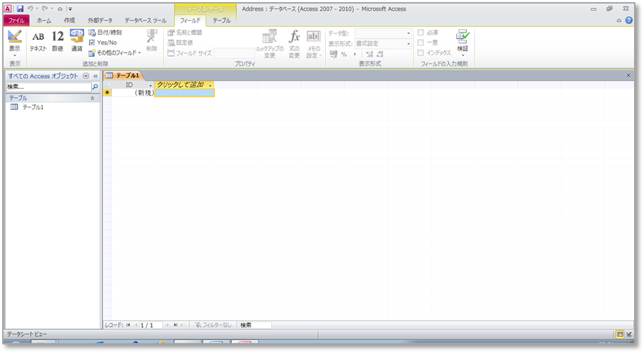The image size is (644, 353).
Task: Open the ID column header dropdown
Action: tap(150, 85)
